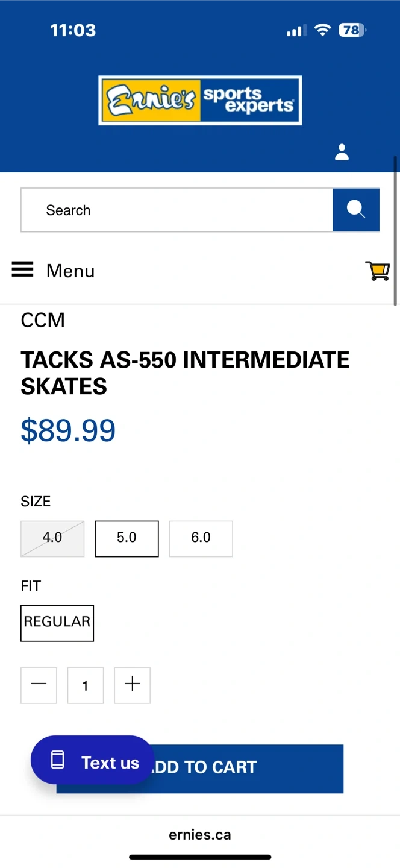Check the Wi-Fi status icon
The height and width of the screenshot is (868, 400).
323,30
